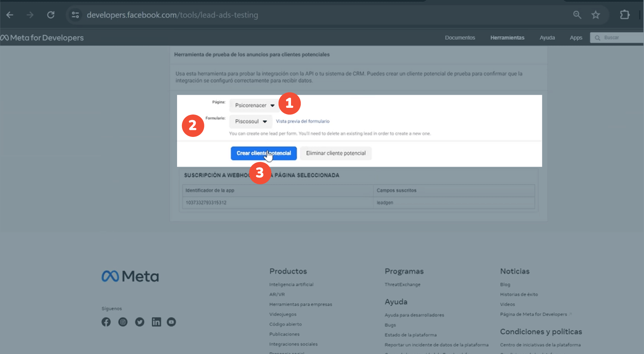Click the address bar URL

pos(172,15)
